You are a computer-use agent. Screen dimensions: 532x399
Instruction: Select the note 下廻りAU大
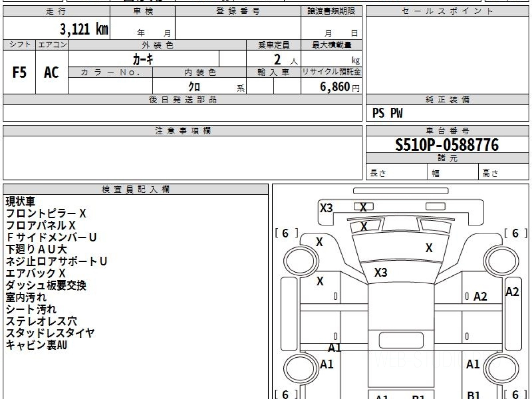point(36,250)
